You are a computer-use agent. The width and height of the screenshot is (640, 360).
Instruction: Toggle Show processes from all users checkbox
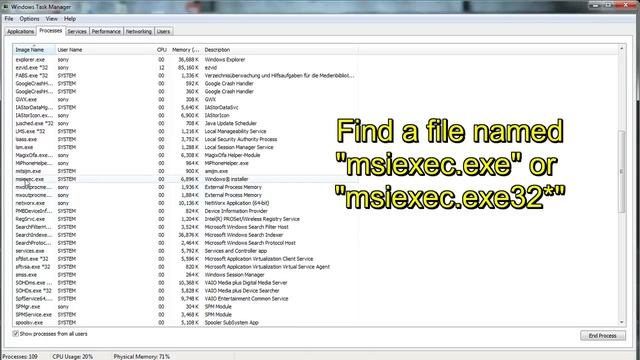pyautogui.click(x=16, y=334)
